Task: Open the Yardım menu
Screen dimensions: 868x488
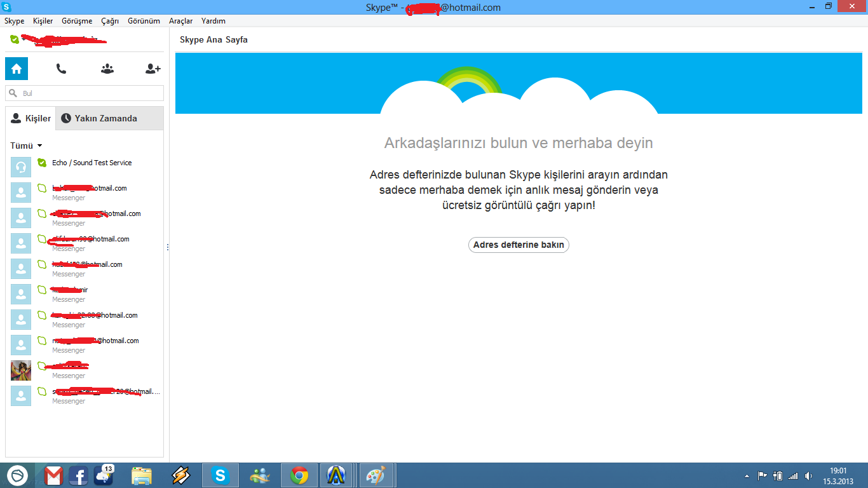Action: coord(214,21)
